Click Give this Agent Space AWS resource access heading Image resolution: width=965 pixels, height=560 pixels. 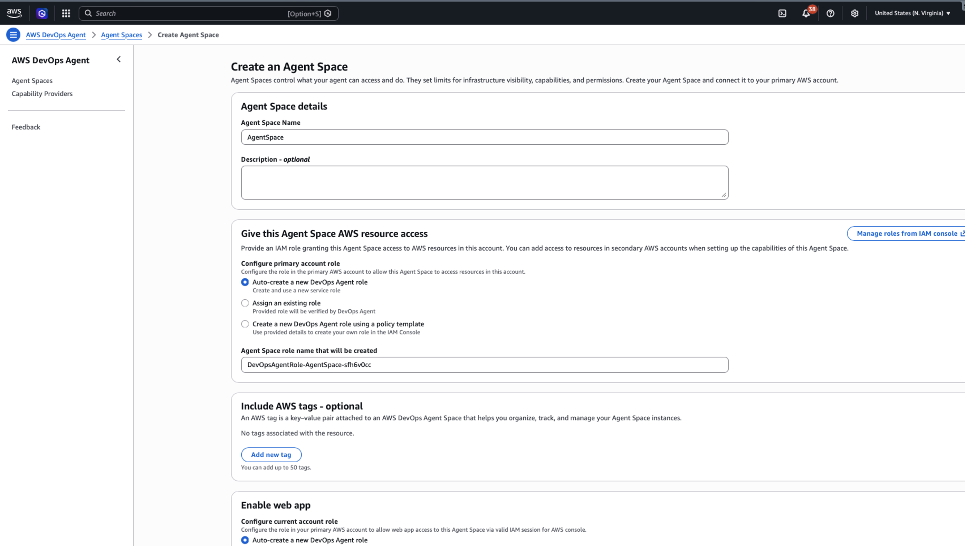point(334,233)
